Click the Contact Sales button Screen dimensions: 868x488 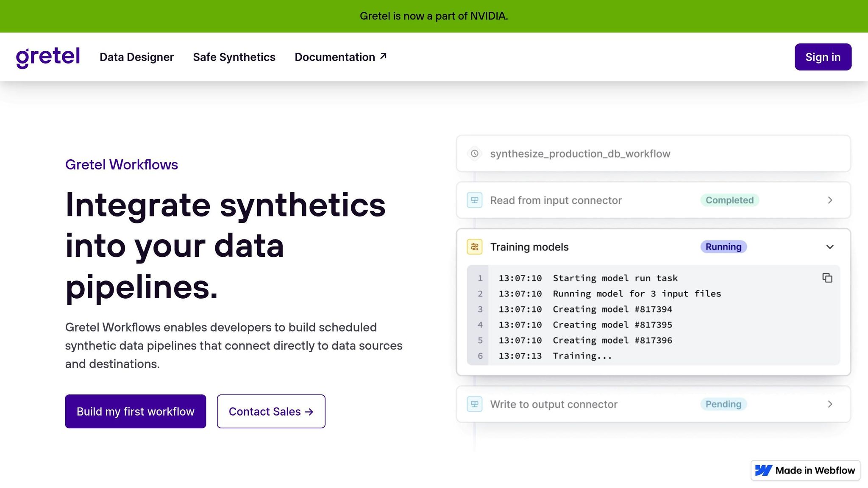coord(271,411)
